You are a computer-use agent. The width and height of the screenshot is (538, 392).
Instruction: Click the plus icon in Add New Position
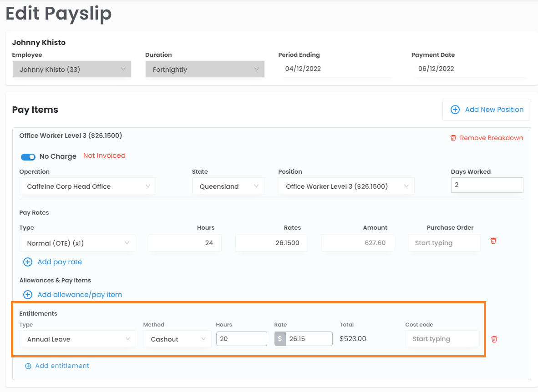[x=455, y=110]
